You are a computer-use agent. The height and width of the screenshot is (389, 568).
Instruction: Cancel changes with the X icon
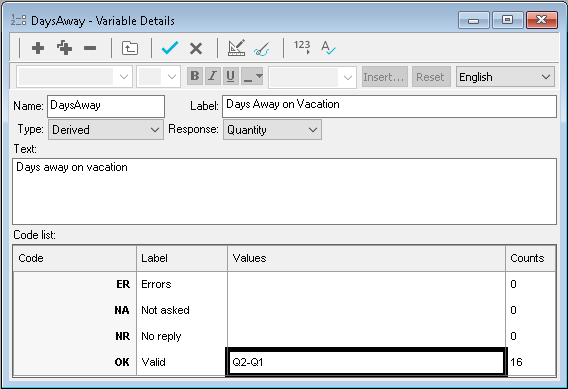point(196,49)
